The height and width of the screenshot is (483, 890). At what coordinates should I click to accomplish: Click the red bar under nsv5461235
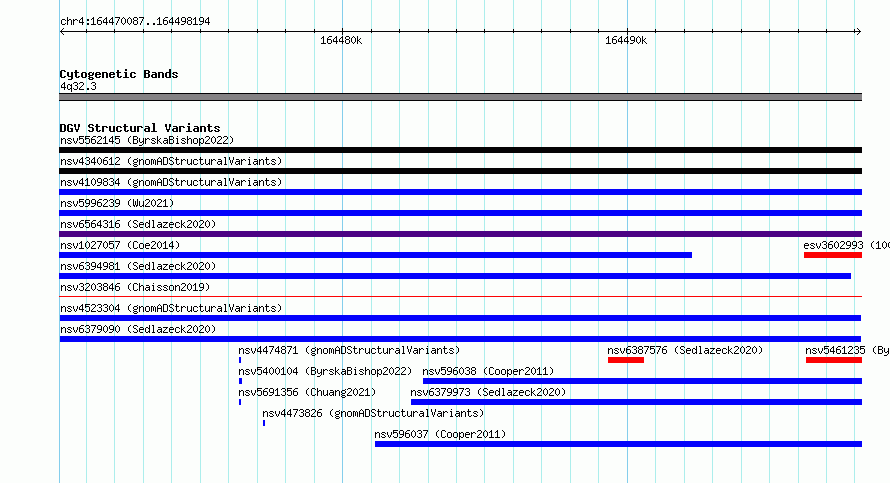pyautogui.click(x=834, y=360)
